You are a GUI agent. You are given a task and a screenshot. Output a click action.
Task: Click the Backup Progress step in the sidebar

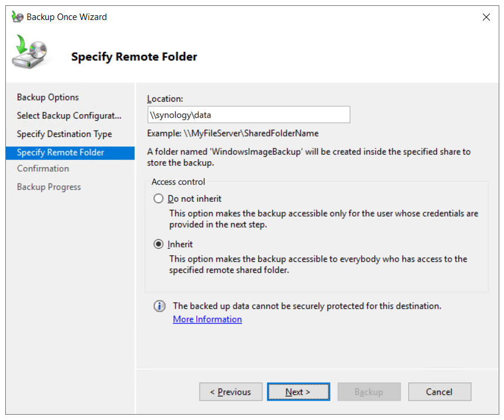(x=49, y=187)
